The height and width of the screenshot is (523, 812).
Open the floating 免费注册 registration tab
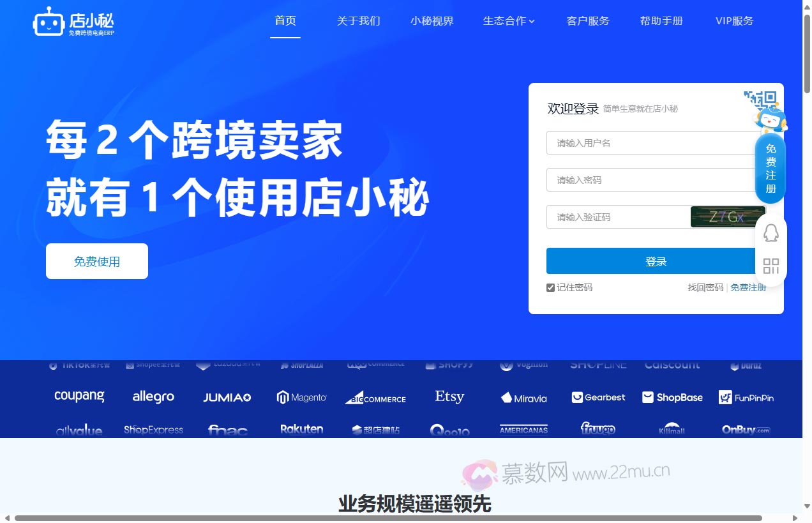pyautogui.click(x=770, y=168)
